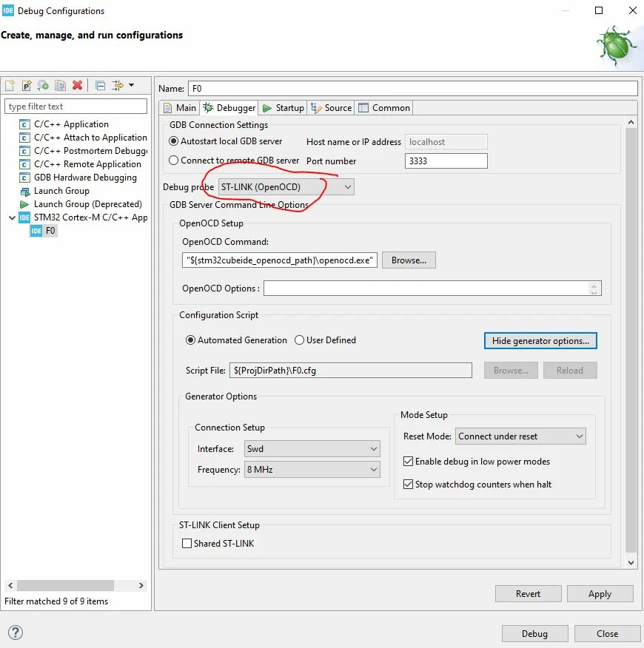This screenshot has width=644, height=648.
Task: Click the Close button
Action: tap(607, 633)
